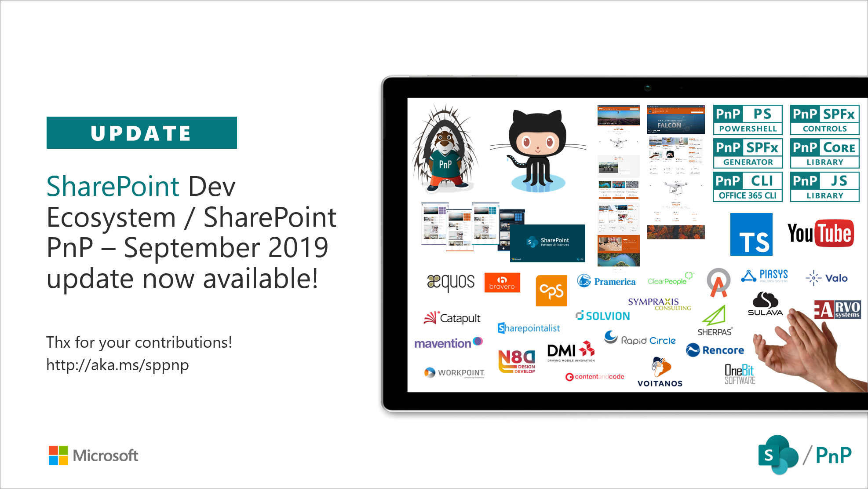Click the Catapult logo

click(452, 318)
